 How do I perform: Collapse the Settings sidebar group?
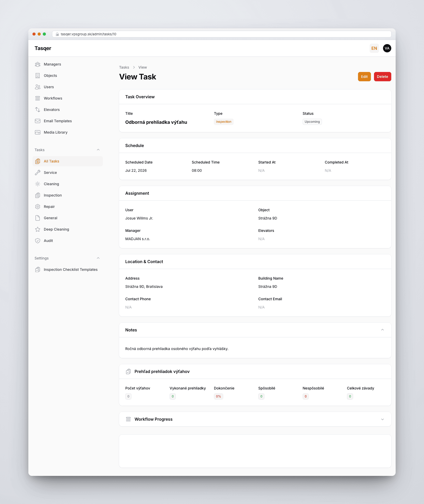98,258
